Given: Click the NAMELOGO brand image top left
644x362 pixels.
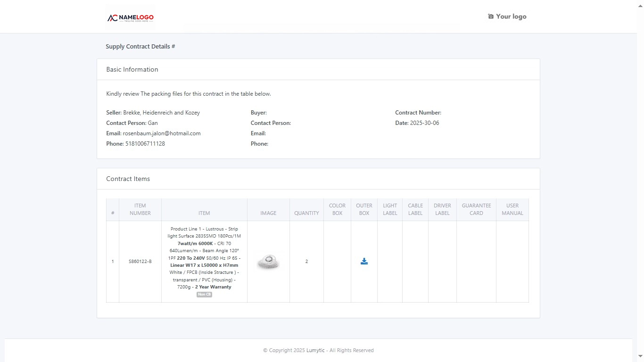Looking at the screenshot, I should pos(130,17).
